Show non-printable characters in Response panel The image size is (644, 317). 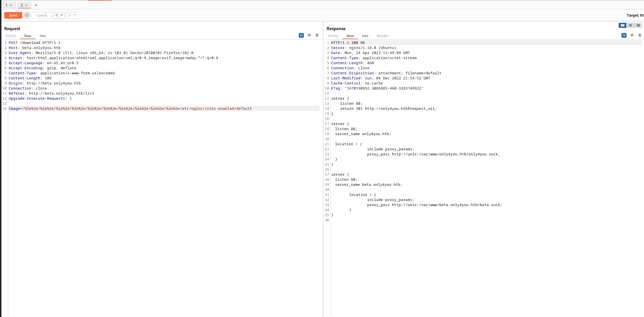pyautogui.click(x=632, y=35)
